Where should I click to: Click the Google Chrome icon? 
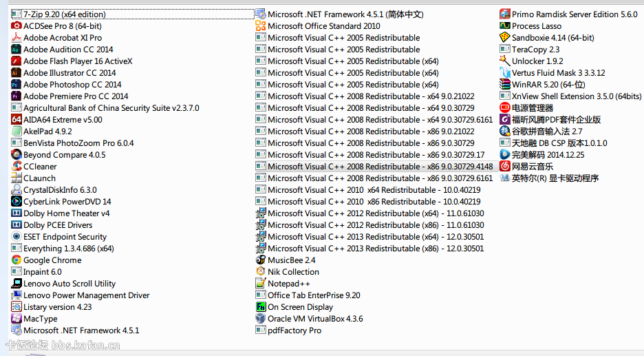pos(17,260)
